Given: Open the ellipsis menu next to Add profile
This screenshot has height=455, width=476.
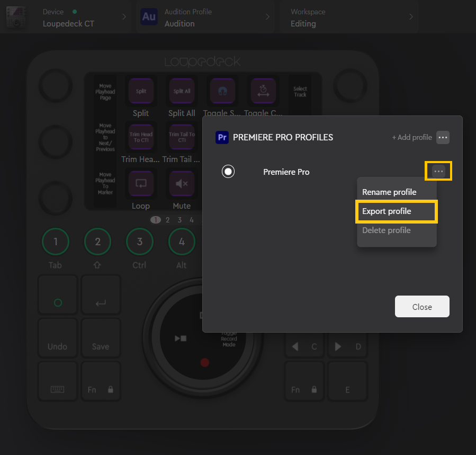Looking at the screenshot, I should [x=443, y=137].
